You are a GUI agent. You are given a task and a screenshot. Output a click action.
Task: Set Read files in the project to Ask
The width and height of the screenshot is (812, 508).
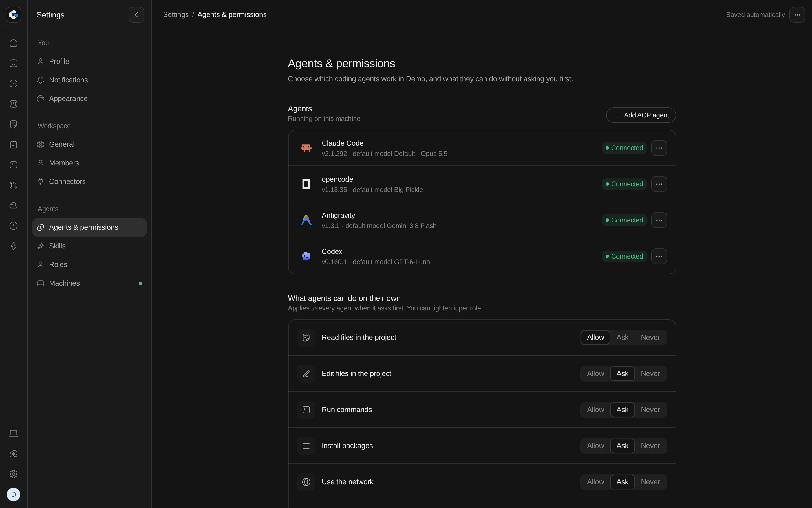623,337
